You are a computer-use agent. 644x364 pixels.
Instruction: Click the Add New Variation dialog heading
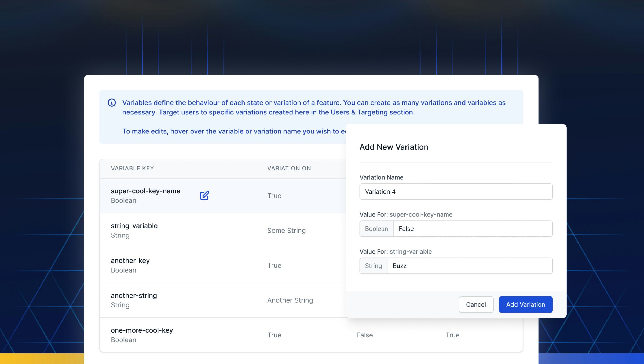pyautogui.click(x=393, y=147)
